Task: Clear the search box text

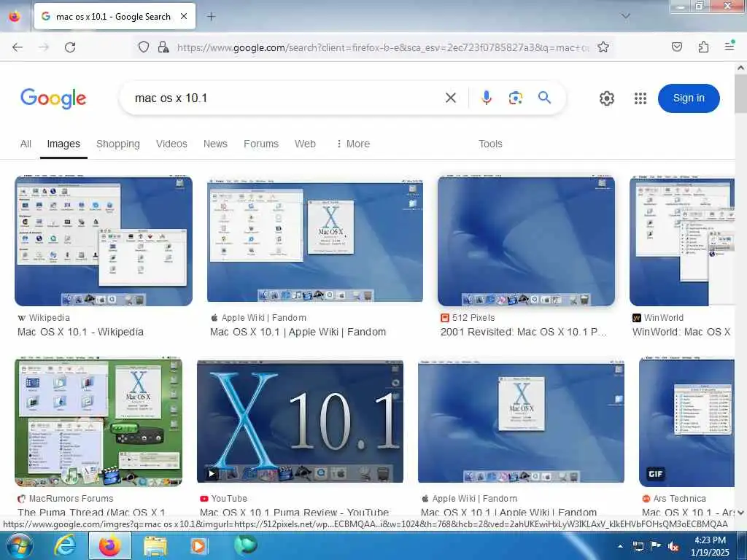Action: coord(451,98)
